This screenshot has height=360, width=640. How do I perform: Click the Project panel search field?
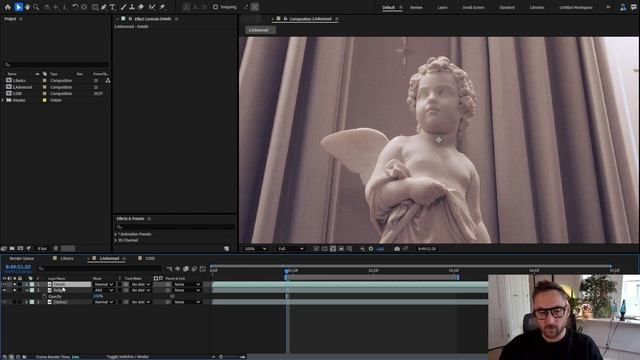[56, 64]
